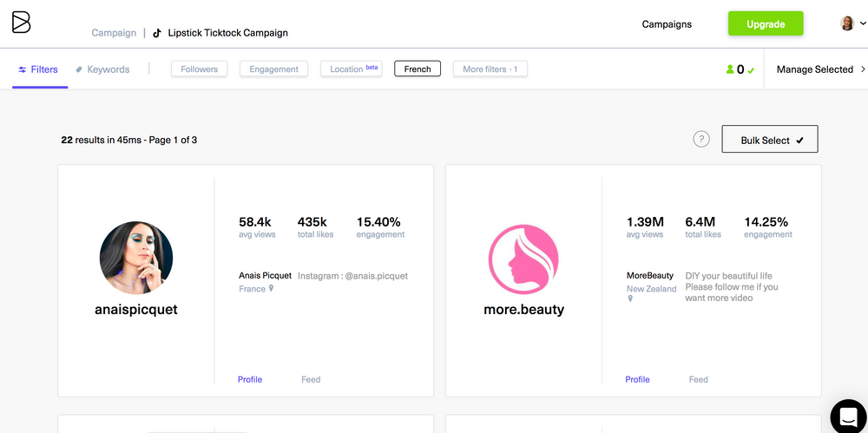Click the green Upgrade button
Screen dimensions: 868x433
pos(766,23)
